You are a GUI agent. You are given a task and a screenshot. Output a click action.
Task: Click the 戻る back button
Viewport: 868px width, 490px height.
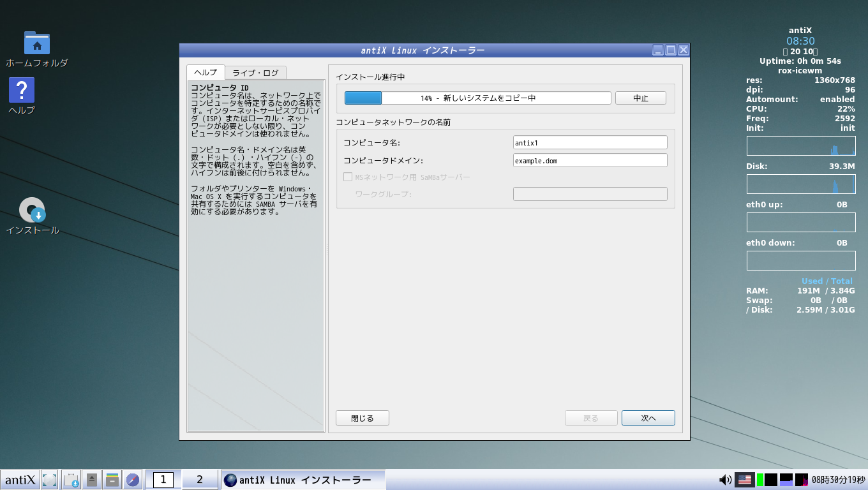(591, 418)
